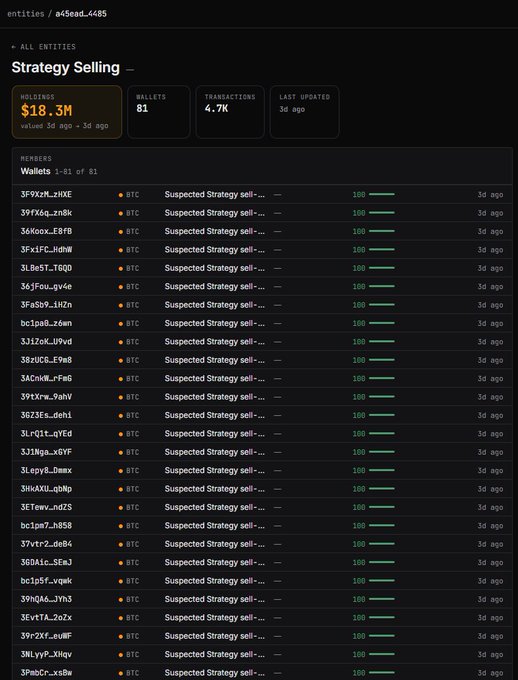Open wallet 39fX6q…zn8k
Viewport: 518px width, 680px height.
46,213
